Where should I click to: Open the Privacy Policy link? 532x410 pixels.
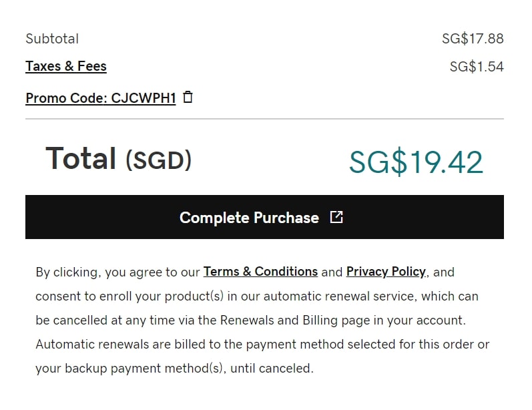pos(386,272)
